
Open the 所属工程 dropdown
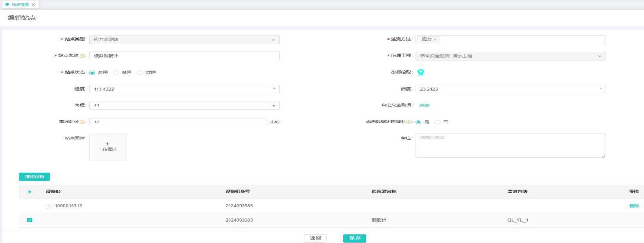(510, 56)
